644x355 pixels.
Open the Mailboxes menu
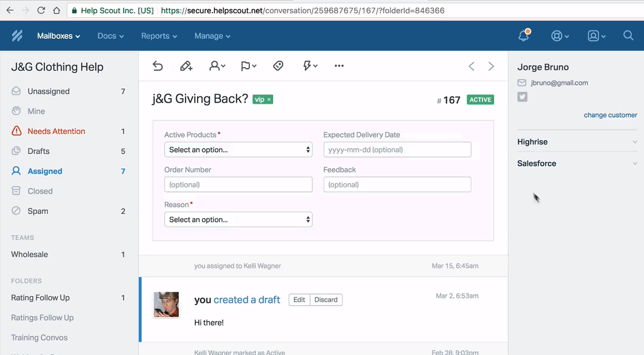pyautogui.click(x=58, y=36)
